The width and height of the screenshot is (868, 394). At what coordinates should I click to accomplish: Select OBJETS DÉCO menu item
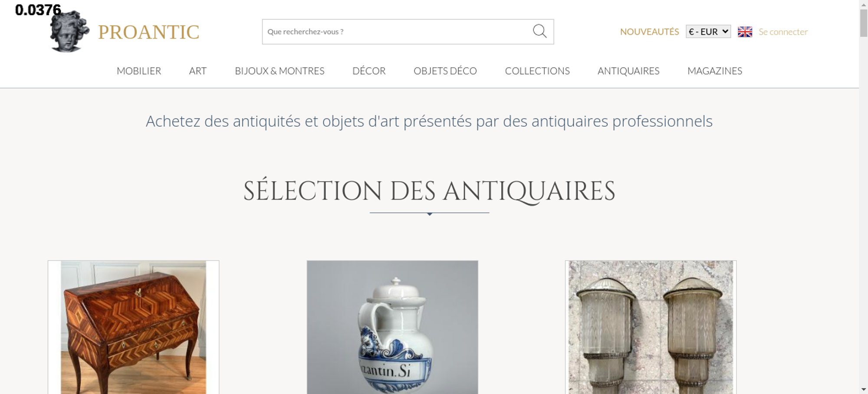click(x=445, y=71)
